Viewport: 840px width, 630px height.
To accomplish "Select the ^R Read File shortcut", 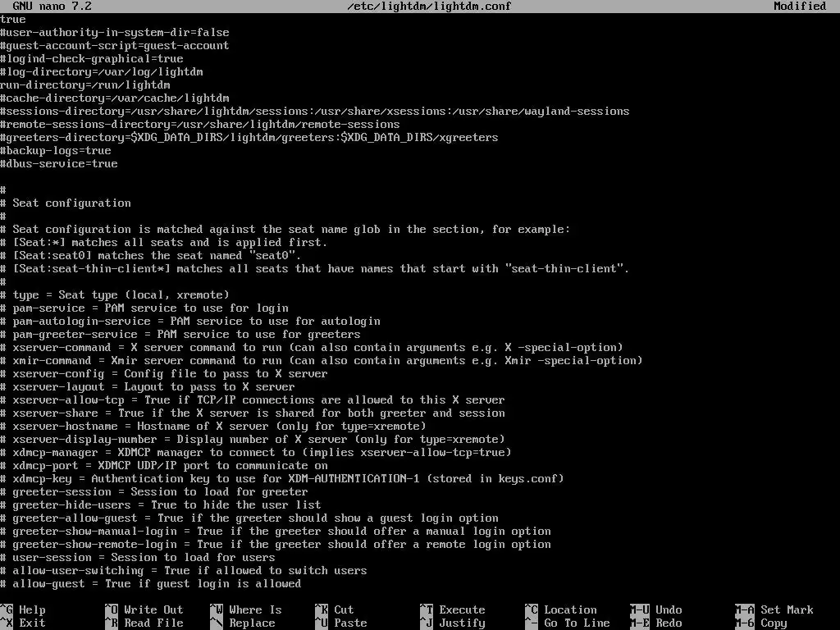I will click(144, 623).
